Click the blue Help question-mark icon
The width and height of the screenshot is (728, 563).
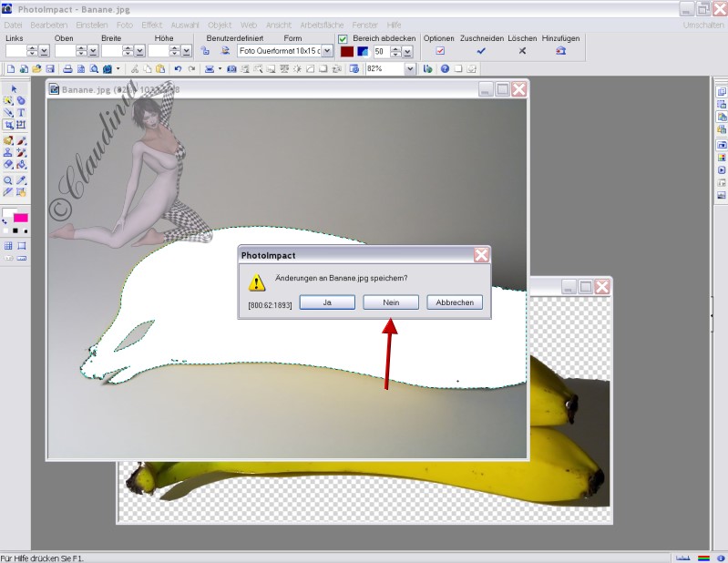click(445, 69)
